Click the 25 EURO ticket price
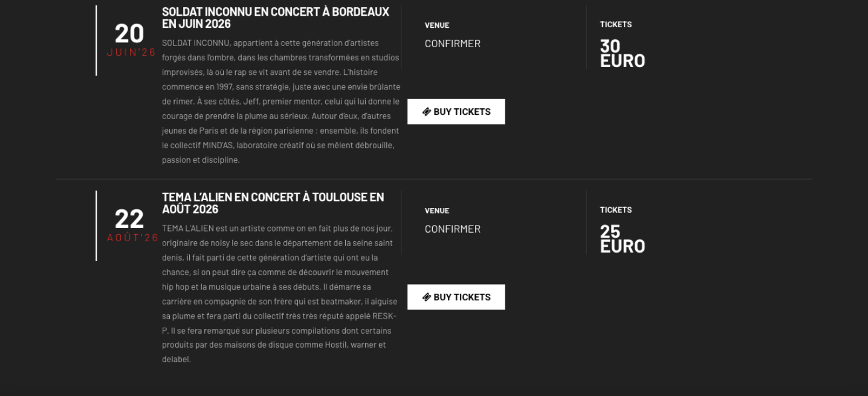The width and height of the screenshot is (868, 396). [x=622, y=239]
